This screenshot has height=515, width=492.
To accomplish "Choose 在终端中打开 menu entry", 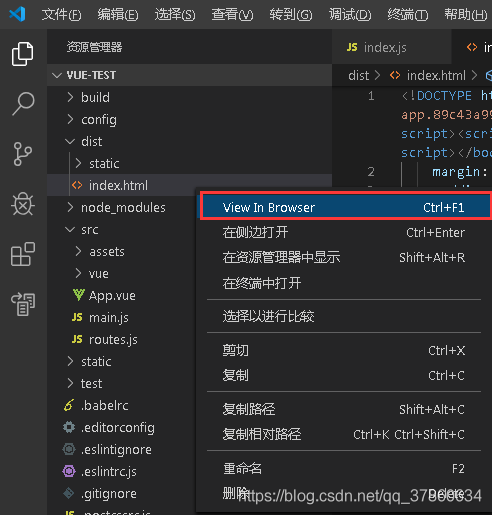I will click(x=344, y=283).
